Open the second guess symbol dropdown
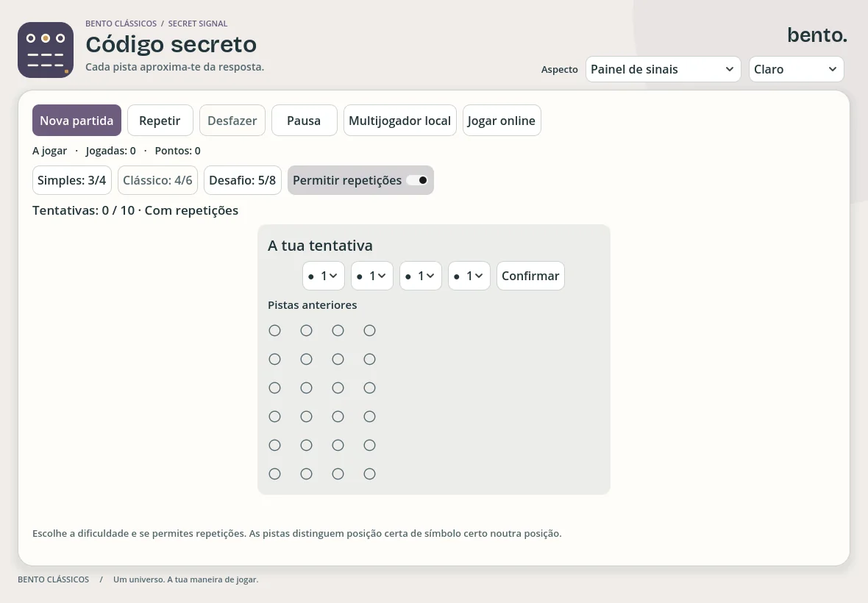Screen dimensions: 868x603 [372, 276]
